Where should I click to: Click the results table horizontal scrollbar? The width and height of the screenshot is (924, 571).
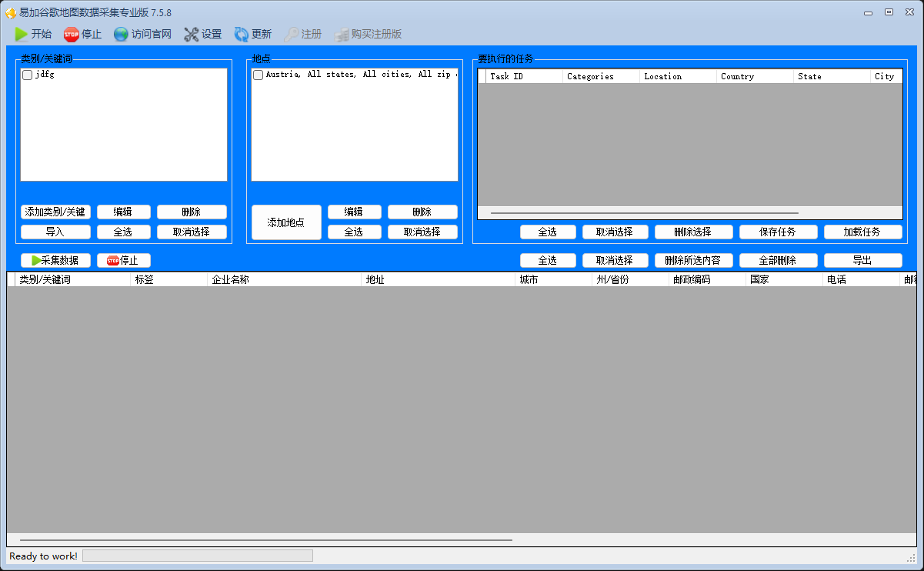pos(266,540)
